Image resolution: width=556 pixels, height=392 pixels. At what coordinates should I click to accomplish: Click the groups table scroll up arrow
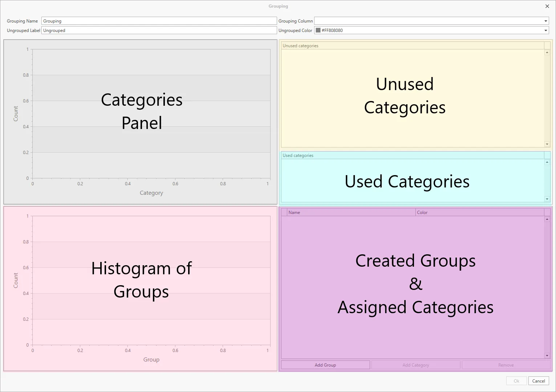(x=547, y=219)
